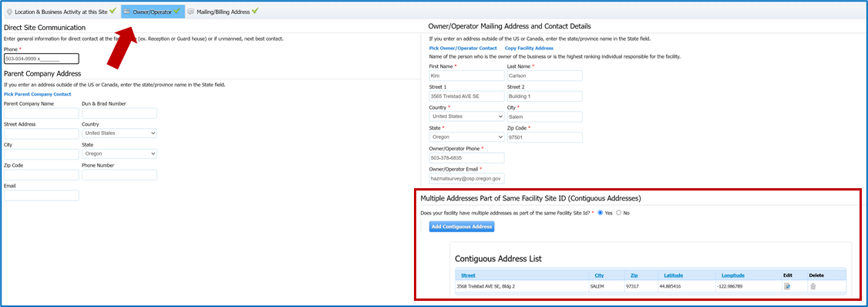Click the Street 1 field for Owner/Operator
Screen dimensions: 868x307
(x=466, y=96)
